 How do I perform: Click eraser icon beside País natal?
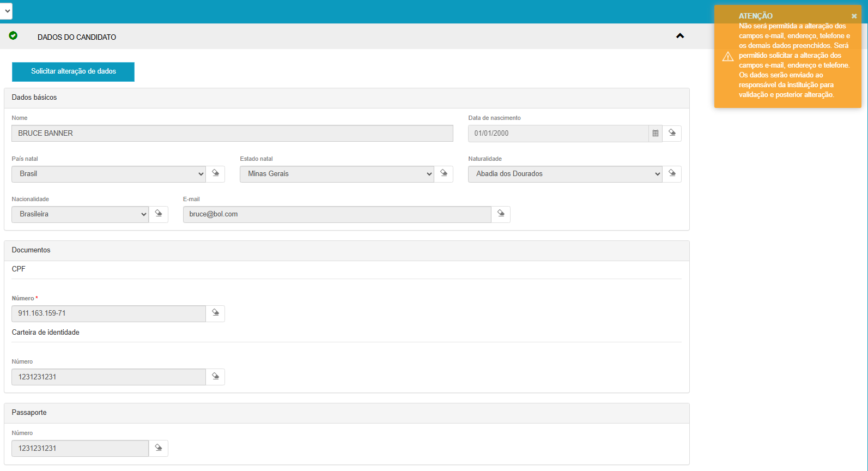215,173
